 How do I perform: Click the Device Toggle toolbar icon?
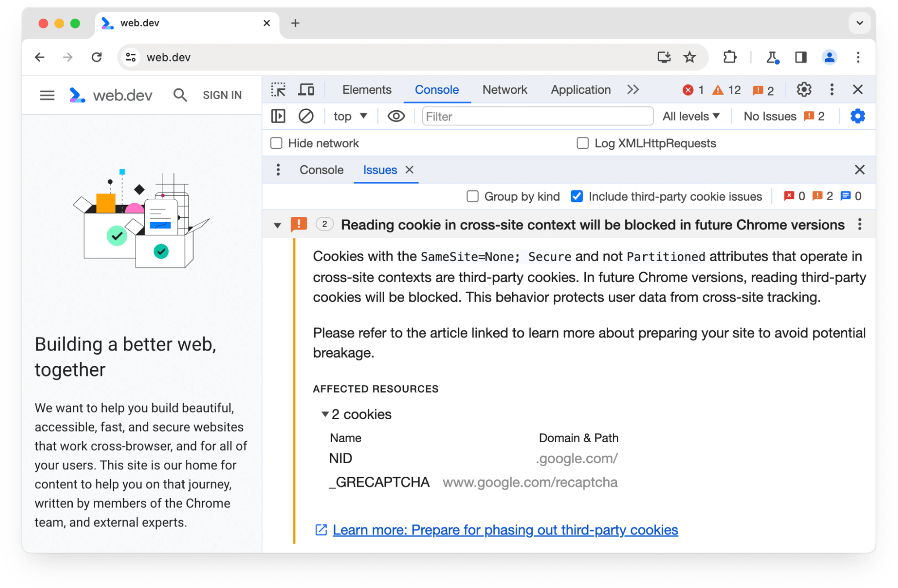pyautogui.click(x=306, y=90)
